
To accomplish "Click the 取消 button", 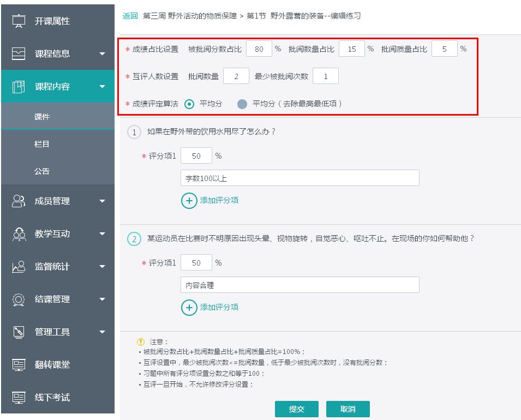I will click(348, 409).
